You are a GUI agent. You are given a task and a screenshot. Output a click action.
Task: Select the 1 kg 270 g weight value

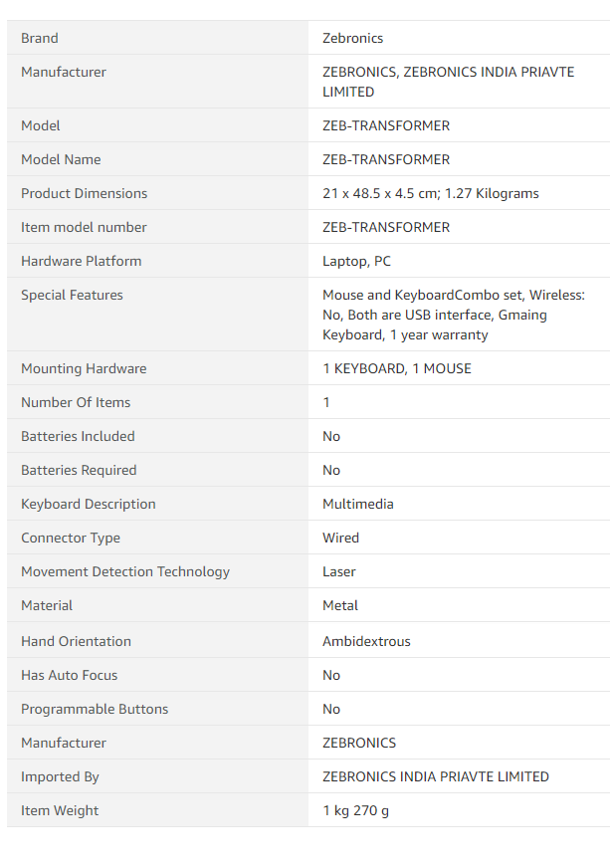pos(355,810)
